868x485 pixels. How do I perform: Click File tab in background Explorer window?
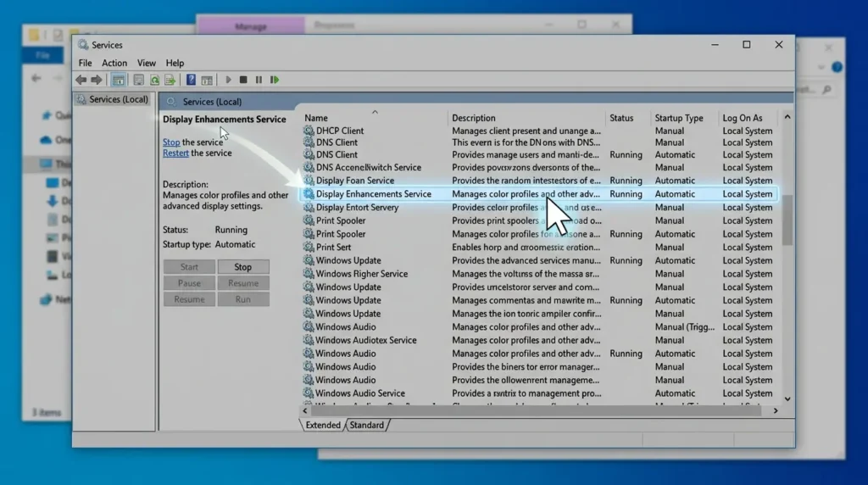tap(42, 55)
